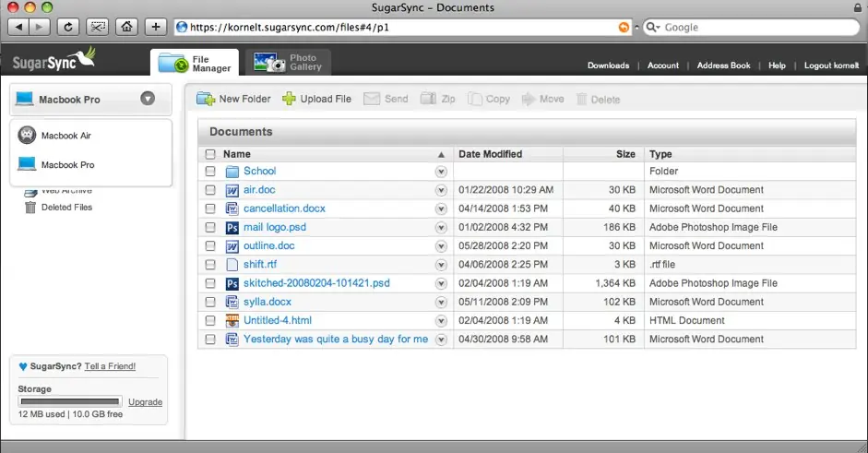Click the Zip archive icon
The image size is (868, 453).
428,99
